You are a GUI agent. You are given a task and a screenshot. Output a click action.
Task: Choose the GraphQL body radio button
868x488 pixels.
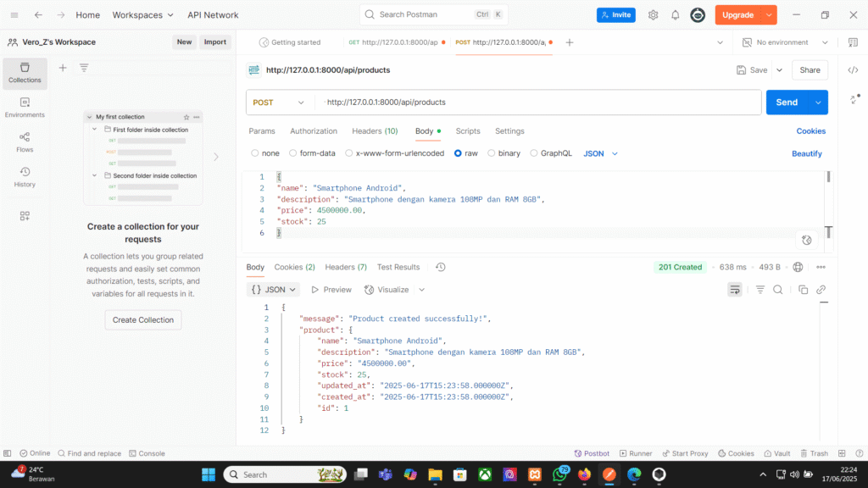(x=534, y=153)
